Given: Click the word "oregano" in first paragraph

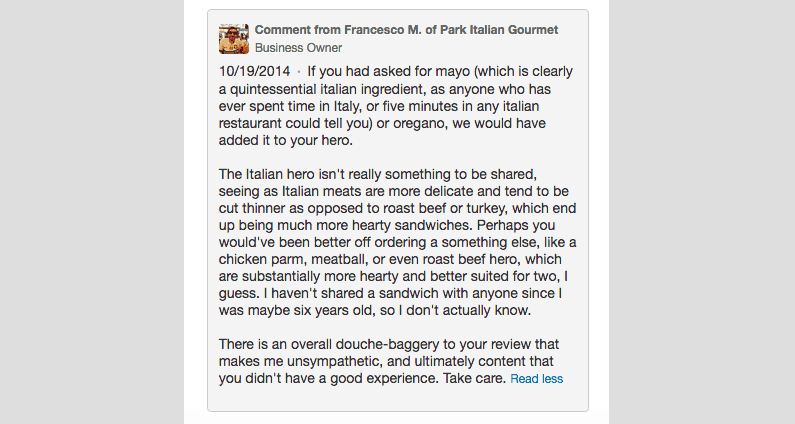Looking at the screenshot, I should click(x=420, y=124).
